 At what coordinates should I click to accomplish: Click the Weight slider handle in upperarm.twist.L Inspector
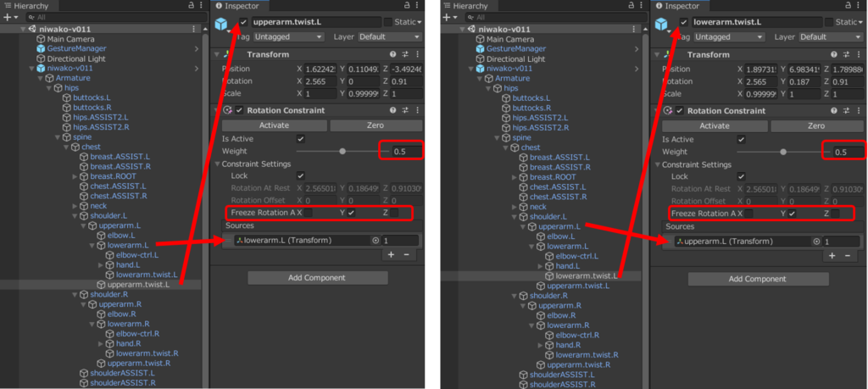[342, 152]
